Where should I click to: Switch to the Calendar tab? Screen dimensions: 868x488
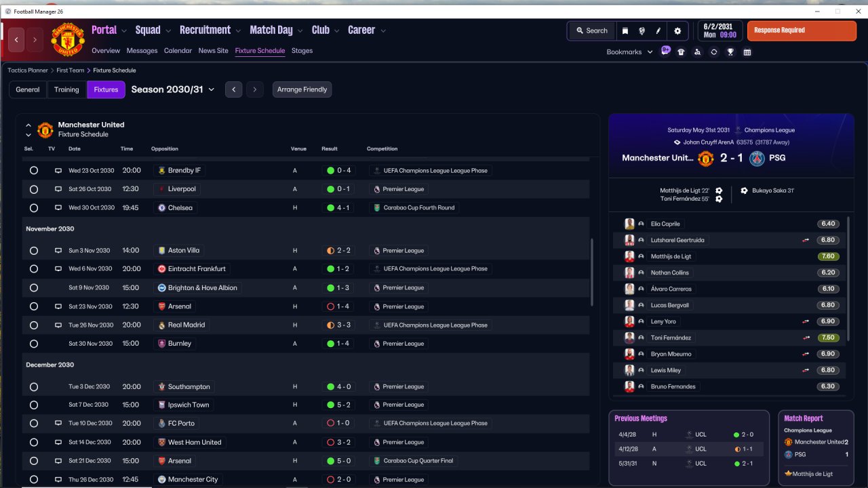pyautogui.click(x=178, y=51)
